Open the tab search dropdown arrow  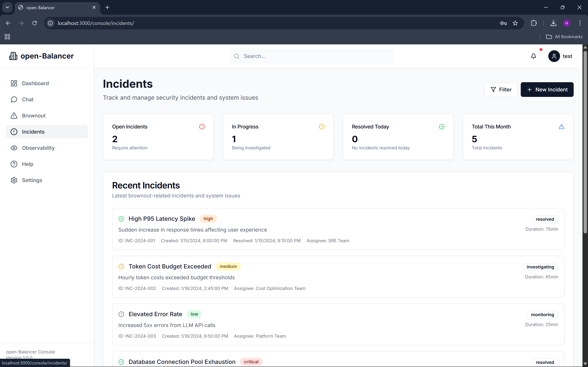(7, 7)
